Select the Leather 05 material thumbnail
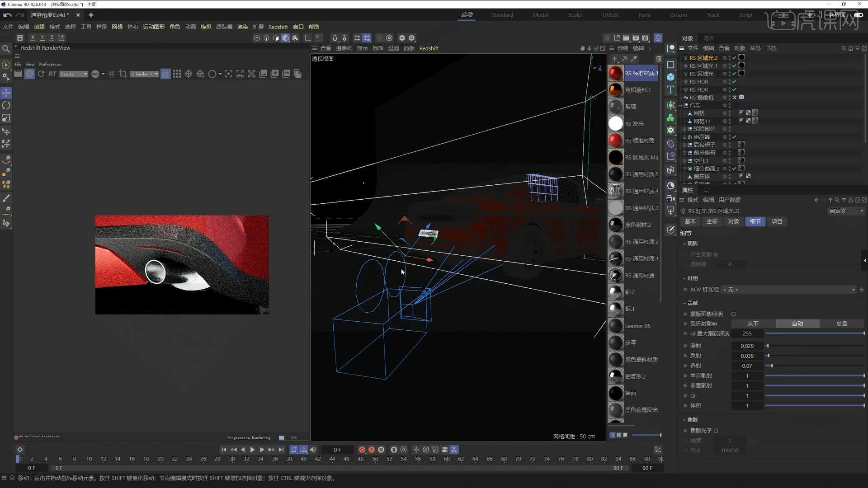The height and width of the screenshot is (488, 868). [x=615, y=326]
